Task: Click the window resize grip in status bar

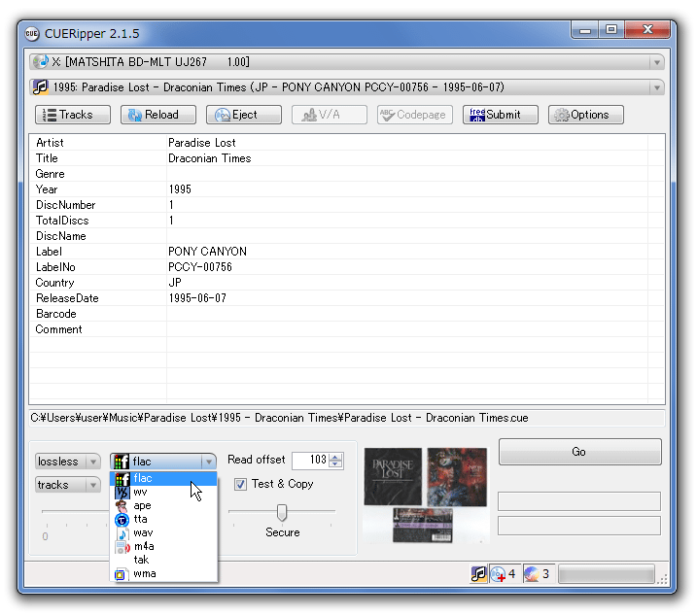Action: click(663, 579)
